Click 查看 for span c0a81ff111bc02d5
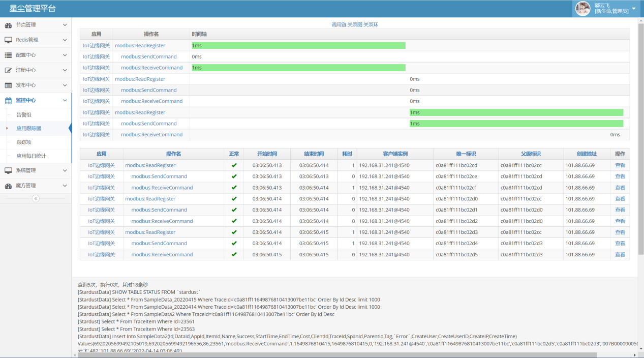 (x=620, y=255)
